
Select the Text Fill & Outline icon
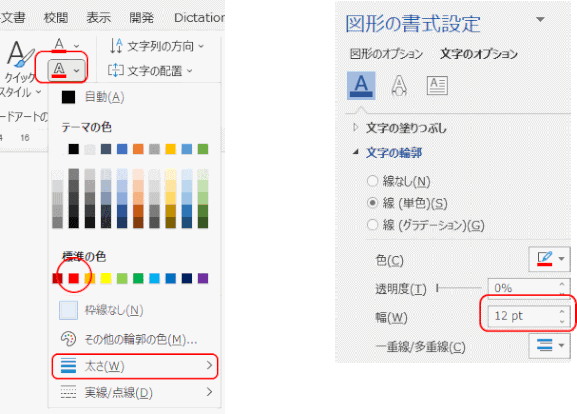coord(361,85)
